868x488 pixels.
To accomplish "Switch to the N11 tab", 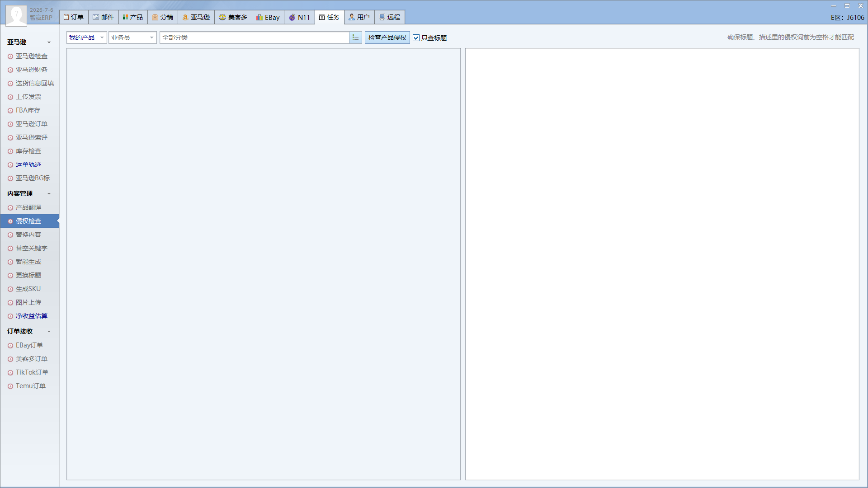I will click(x=299, y=17).
